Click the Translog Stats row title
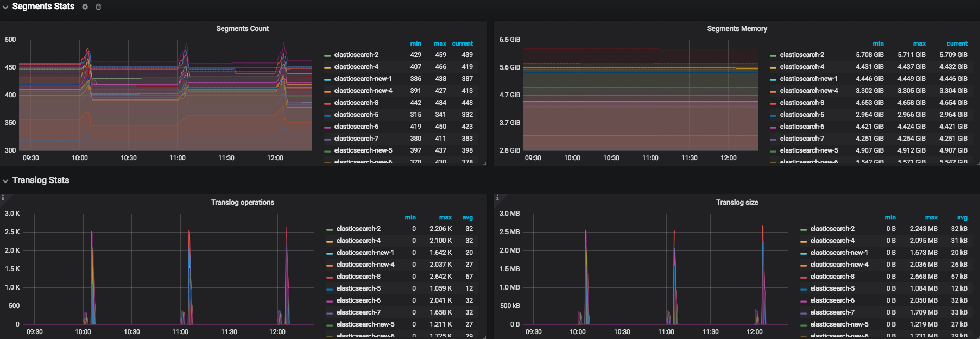This screenshot has width=980, height=339. point(41,180)
